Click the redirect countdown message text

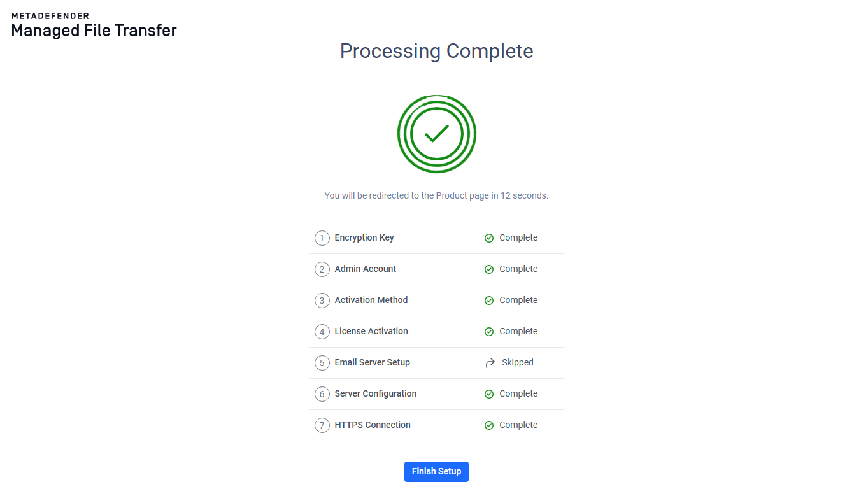436,195
